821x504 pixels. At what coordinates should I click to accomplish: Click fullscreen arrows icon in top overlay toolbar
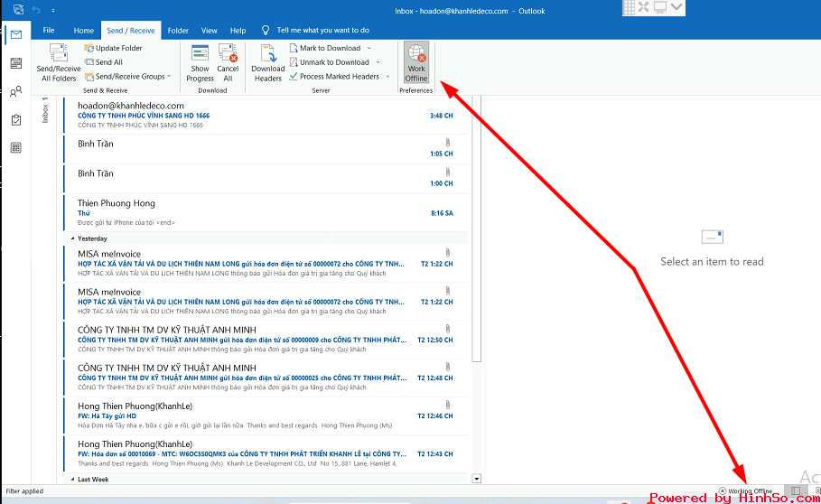point(644,7)
